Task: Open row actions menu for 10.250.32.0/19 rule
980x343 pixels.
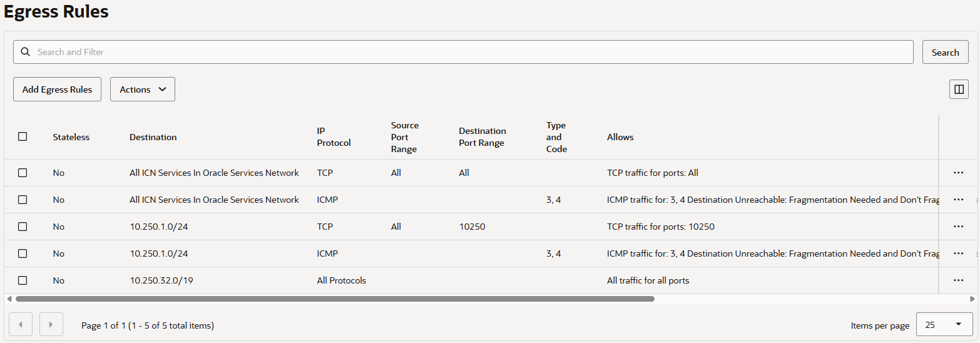Action: point(958,280)
